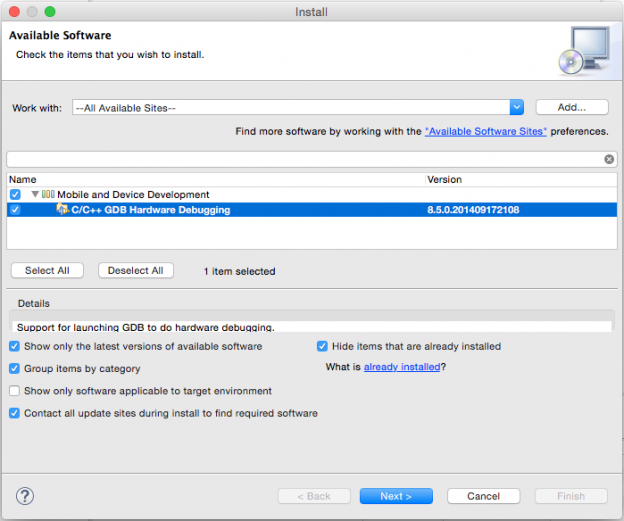Image resolution: width=624 pixels, height=521 pixels.
Task: Click the help question mark icon
Action: pyautogui.click(x=25, y=496)
